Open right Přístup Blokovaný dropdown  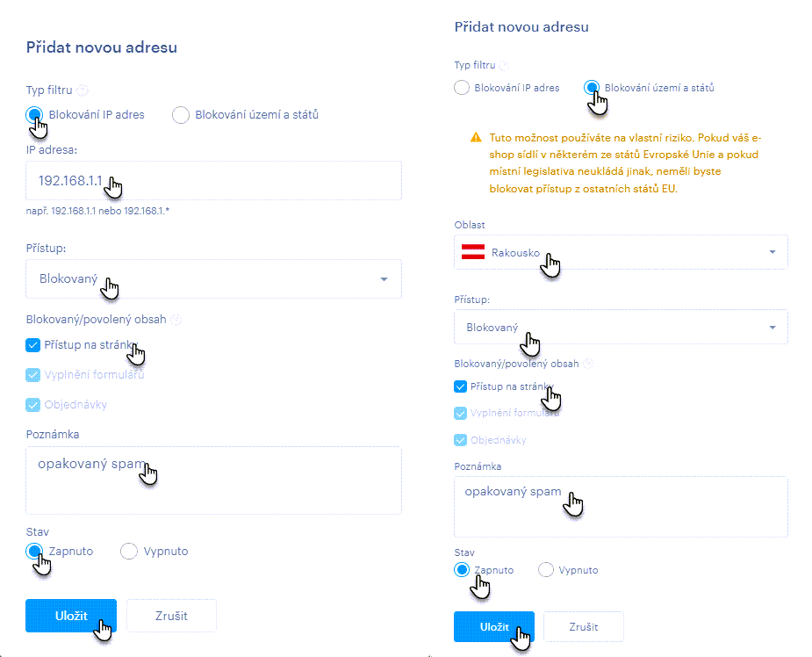coord(621,327)
